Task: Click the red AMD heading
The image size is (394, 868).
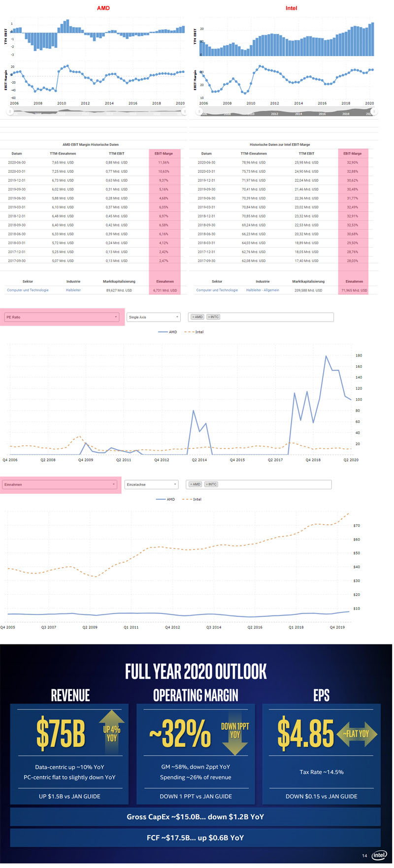Action: click(x=103, y=8)
